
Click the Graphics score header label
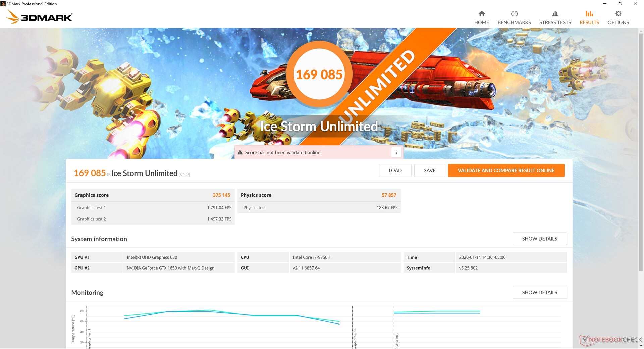92,195
